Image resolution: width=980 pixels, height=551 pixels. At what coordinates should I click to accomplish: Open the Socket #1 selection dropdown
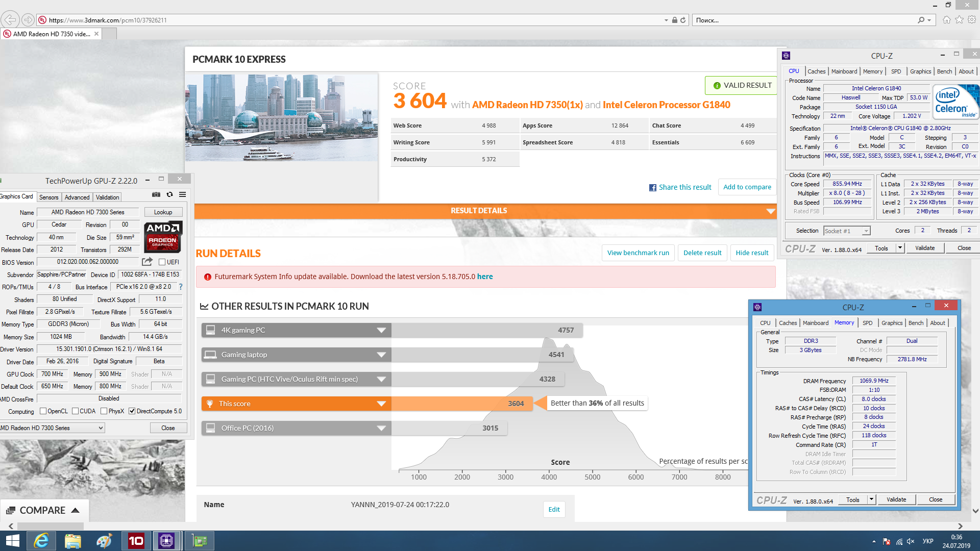[847, 231]
